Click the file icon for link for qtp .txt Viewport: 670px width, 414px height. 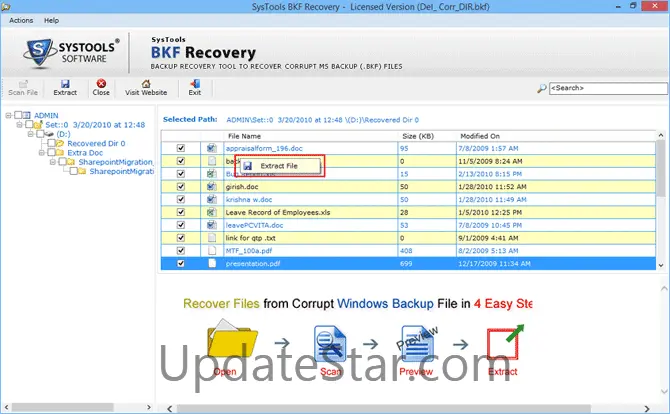pyautogui.click(x=212, y=238)
